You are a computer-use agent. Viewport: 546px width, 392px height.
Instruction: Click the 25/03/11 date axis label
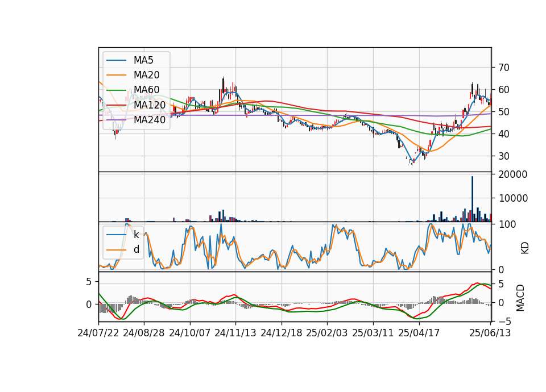point(373,333)
